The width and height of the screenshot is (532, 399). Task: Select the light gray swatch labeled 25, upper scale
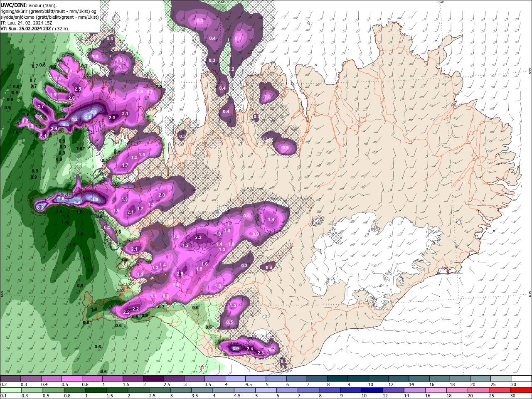tap(501, 379)
